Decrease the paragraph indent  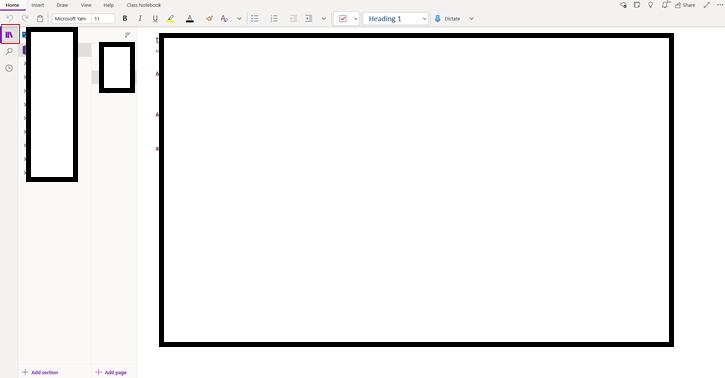coord(293,18)
